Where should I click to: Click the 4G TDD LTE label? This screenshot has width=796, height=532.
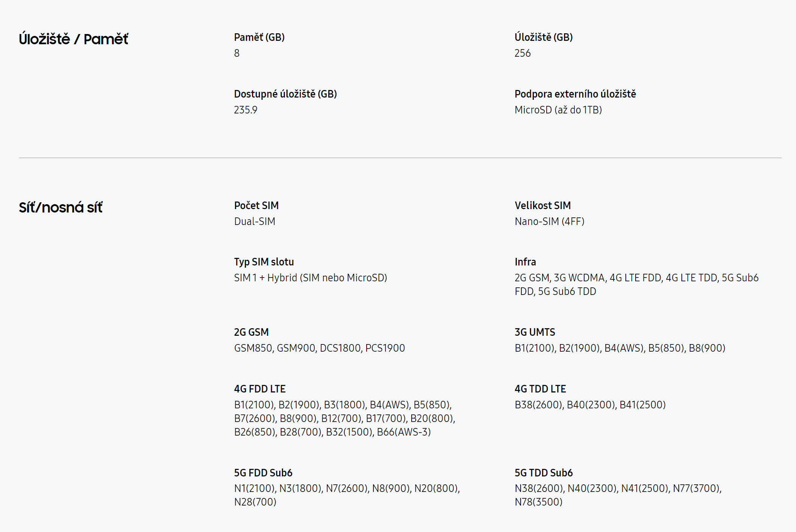click(x=540, y=389)
